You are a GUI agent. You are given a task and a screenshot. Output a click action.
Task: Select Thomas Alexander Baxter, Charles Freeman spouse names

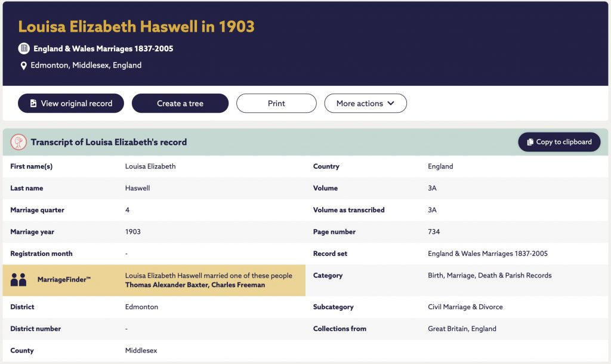pos(195,285)
